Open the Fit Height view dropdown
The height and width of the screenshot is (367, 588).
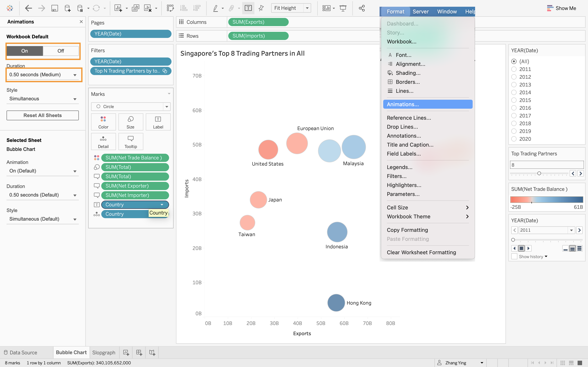click(307, 8)
